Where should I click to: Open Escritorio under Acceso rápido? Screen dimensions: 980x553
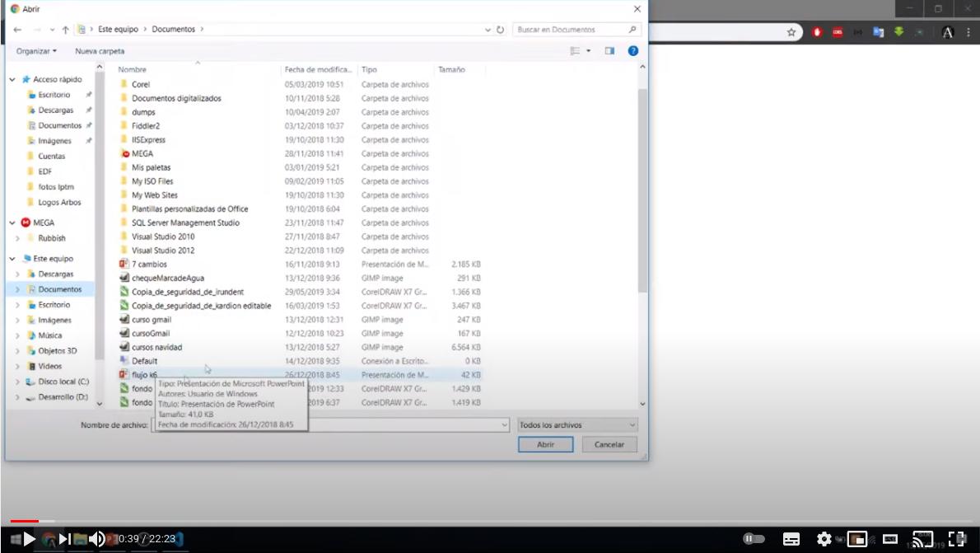click(54, 95)
